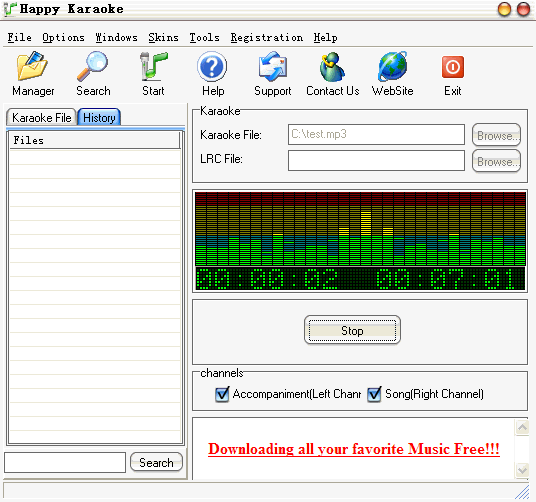Open the Manager folder icon
The image size is (536, 502).
tap(32, 66)
